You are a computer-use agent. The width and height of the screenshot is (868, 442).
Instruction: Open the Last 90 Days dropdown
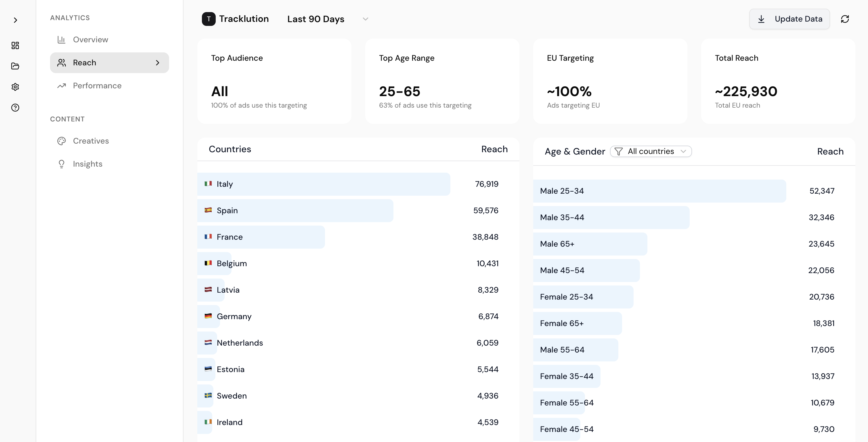pos(326,19)
